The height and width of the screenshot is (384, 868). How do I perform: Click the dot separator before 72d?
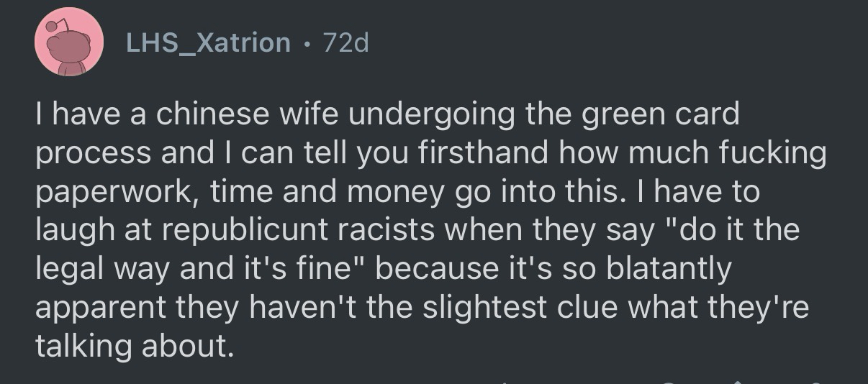coord(308,45)
